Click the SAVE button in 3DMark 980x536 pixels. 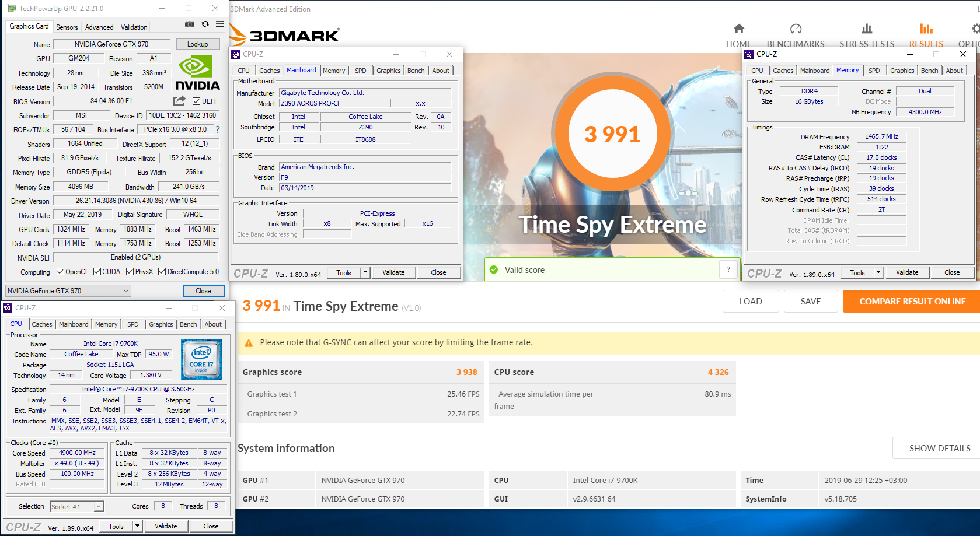coord(811,302)
